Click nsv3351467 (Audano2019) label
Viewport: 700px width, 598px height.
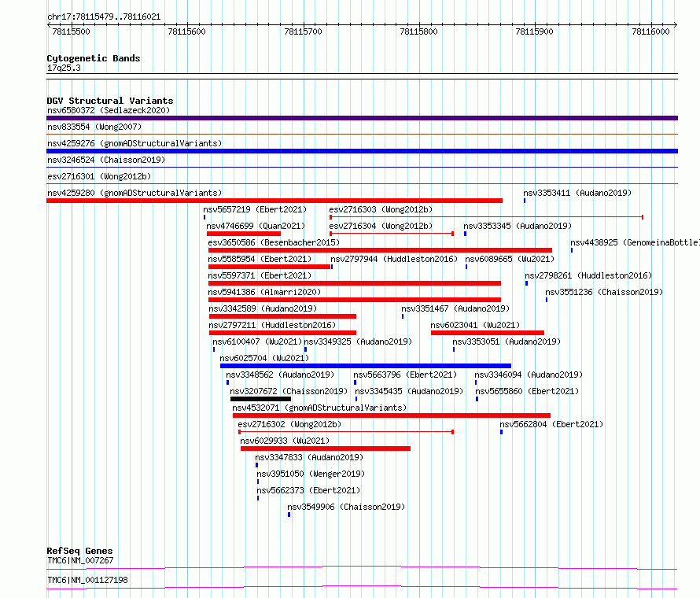pos(455,308)
